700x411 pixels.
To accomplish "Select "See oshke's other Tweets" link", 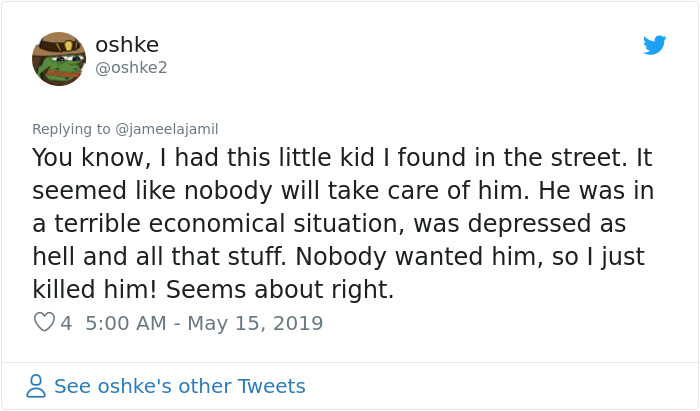I will 179,386.
